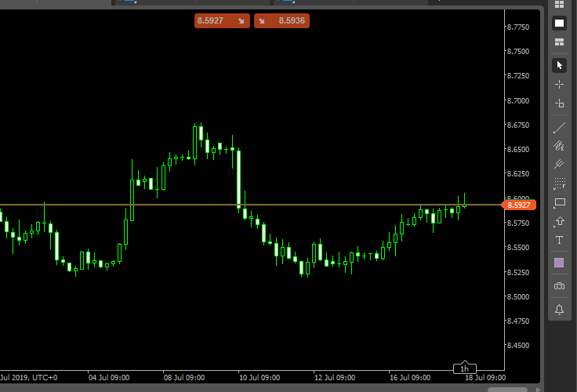Open the Fibonacci tools group

(x=559, y=184)
